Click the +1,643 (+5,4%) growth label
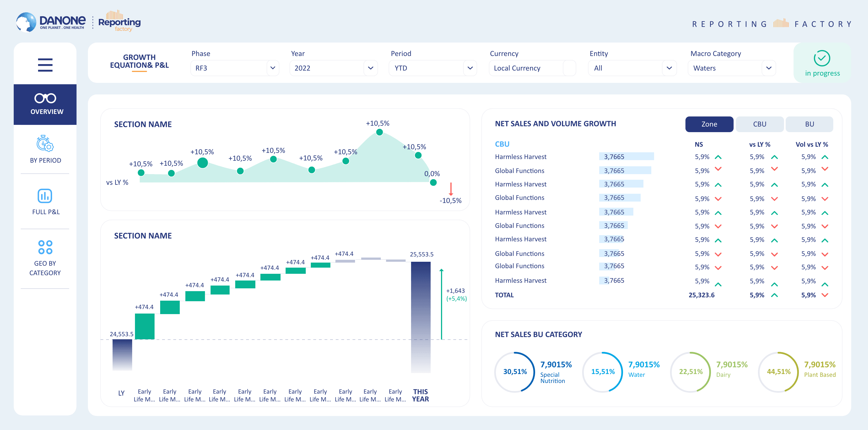Image resolution: width=868 pixels, height=430 pixels. click(456, 295)
